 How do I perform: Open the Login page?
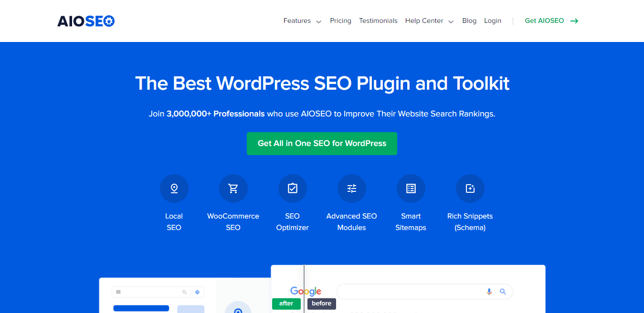[x=493, y=21]
